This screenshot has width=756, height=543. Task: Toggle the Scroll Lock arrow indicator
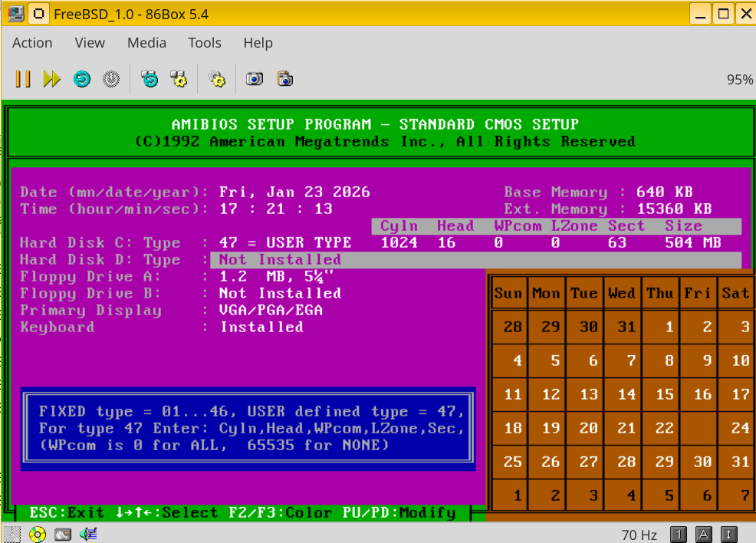coord(729,534)
